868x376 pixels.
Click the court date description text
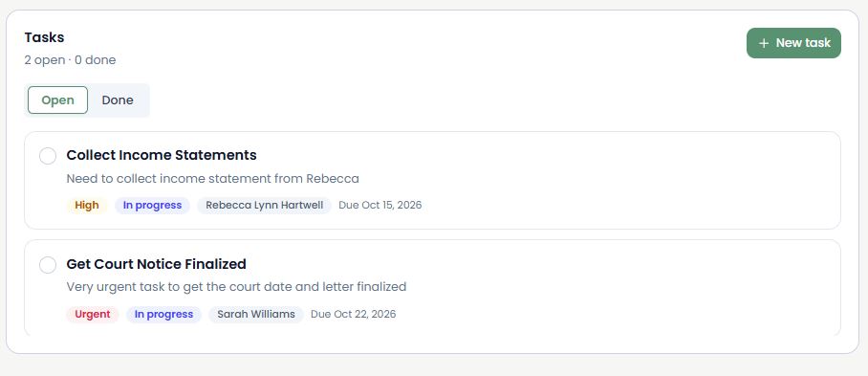coord(236,287)
